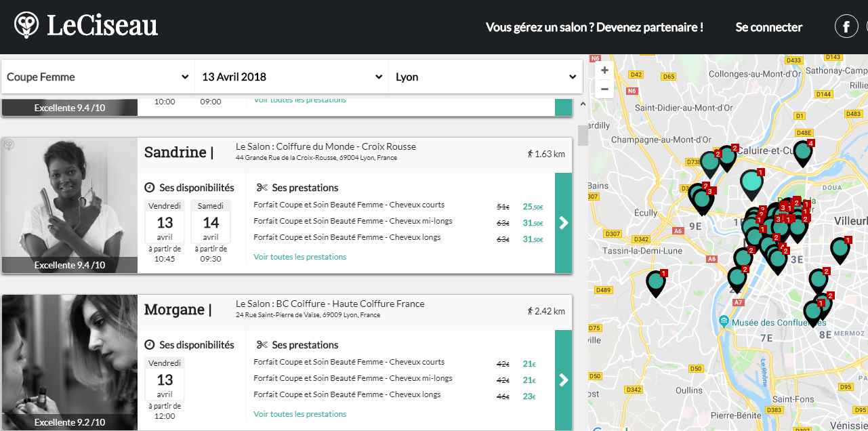Open the Devenez partenaire link
This screenshot has height=431, width=868.
[x=594, y=27]
